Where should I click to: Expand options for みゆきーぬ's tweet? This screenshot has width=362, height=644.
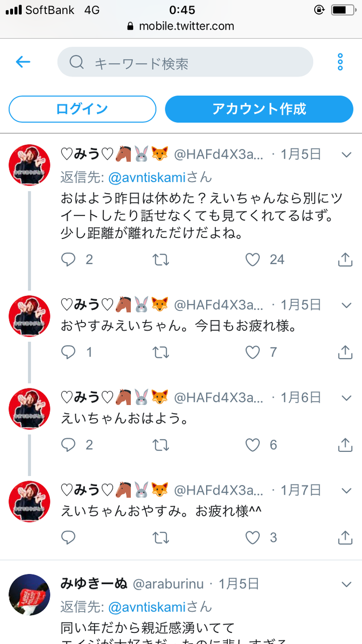(x=346, y=584)
